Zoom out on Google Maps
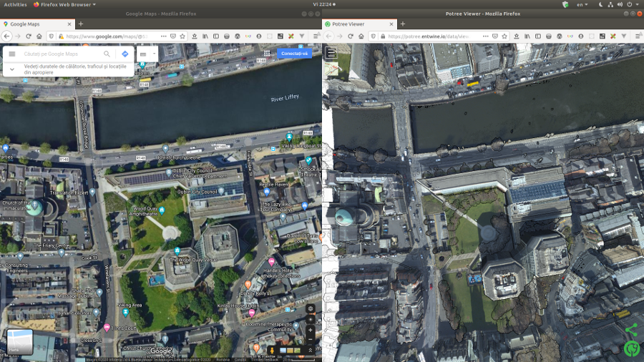This screenshot has height=362, width=644. click(x=310, y=339)
